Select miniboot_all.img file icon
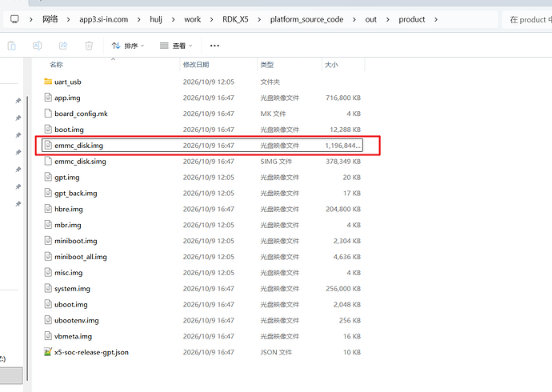The height and width of the screenshot is (392, 552). click(48, 256)
